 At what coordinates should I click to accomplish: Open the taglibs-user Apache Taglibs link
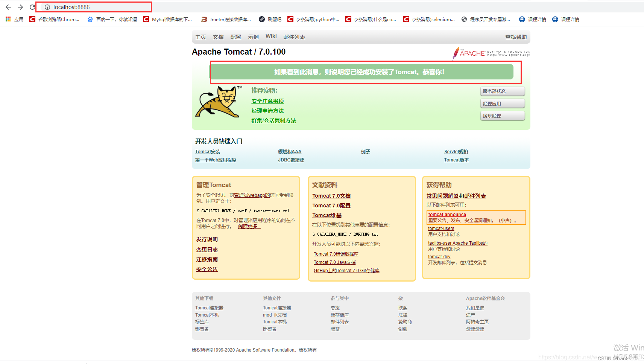tap(458, 243)
